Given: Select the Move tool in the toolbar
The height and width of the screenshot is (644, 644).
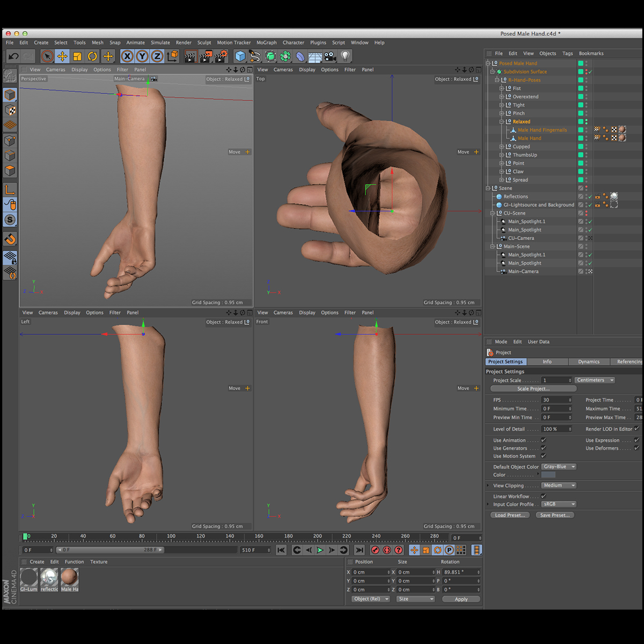Looking at the screenshot, I should pos(62,56).
